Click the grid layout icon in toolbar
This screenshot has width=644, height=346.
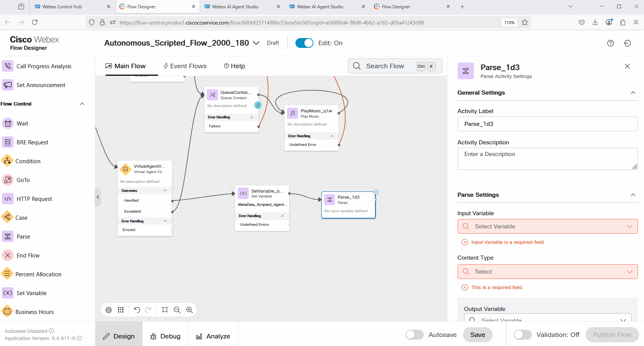click(121, 310)
